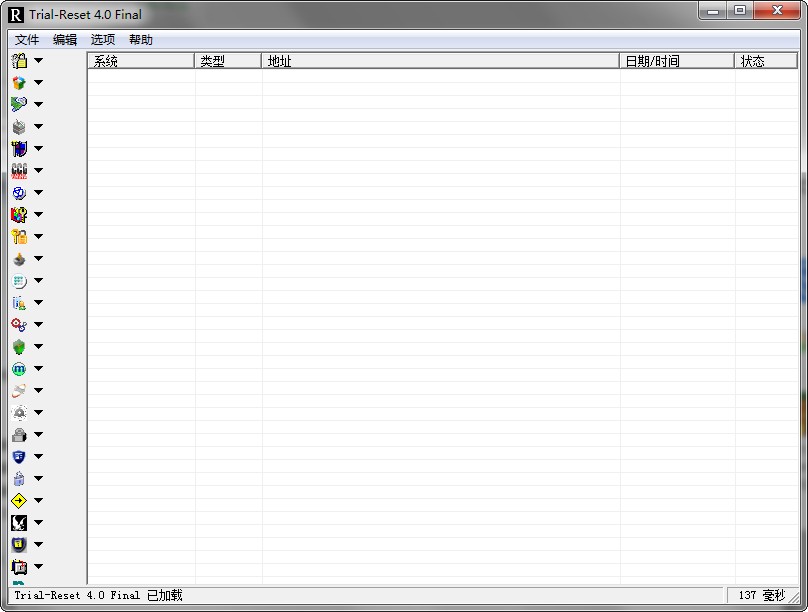Viewport: 808px width, 612px height.
Task: Click the colorful cube icon in sidebar
Action: (19, 83)
